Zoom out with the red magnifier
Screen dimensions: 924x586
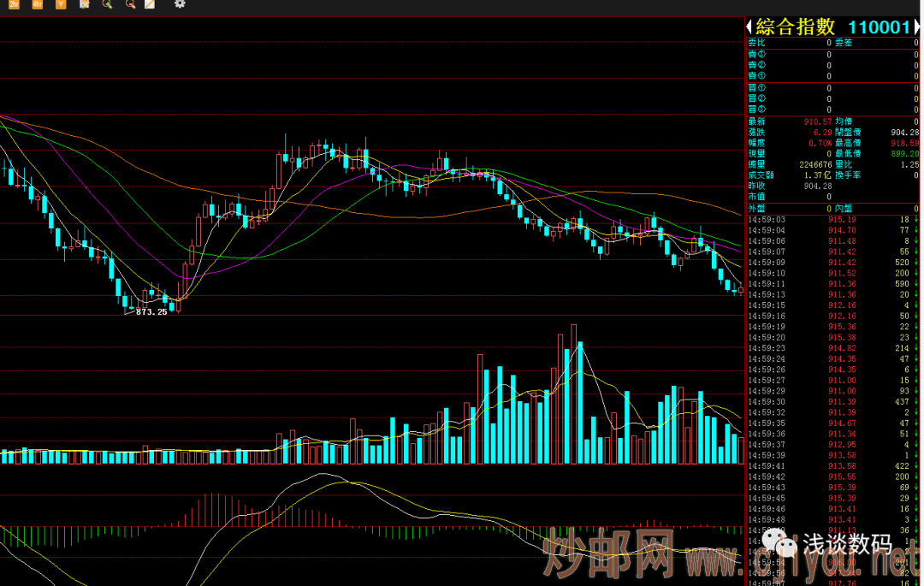[129, 4]
